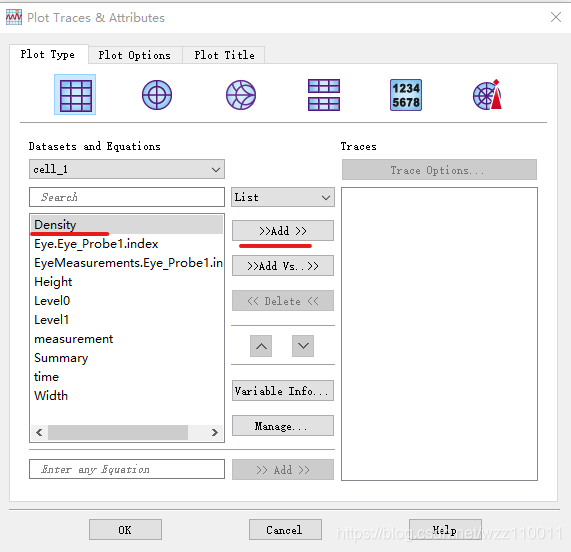The height and width of the screenshot is (552, 571).
Task: Choose the 1234 5678 list icon
Action: [x=406, y=95]
